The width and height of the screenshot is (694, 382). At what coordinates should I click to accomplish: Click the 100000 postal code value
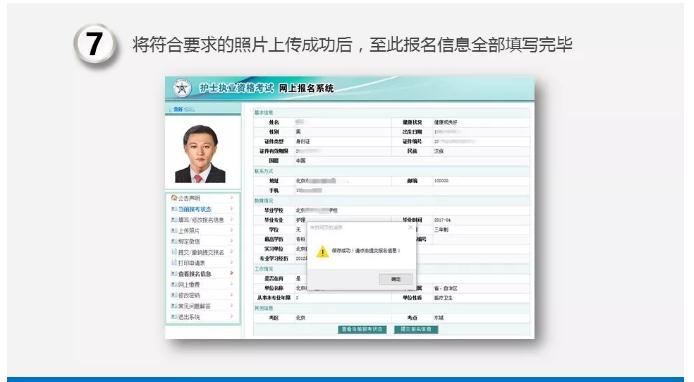[x=441, y=181]
